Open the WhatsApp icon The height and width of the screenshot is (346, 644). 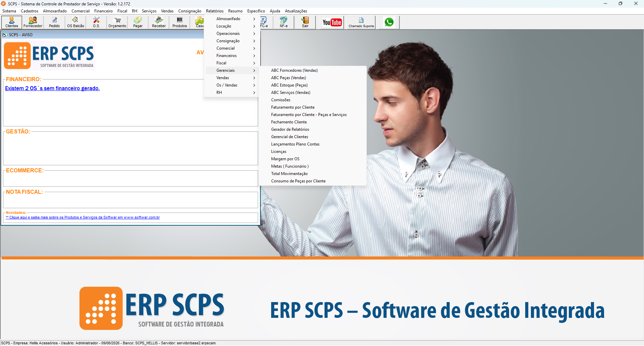[389, 22]
